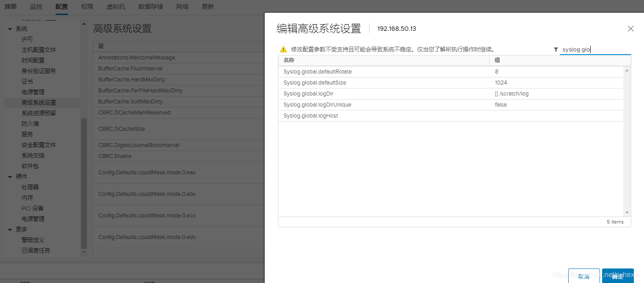Switch to the 网络 tab
Viewport: 644px width, 283px height.
pos(182,7)
